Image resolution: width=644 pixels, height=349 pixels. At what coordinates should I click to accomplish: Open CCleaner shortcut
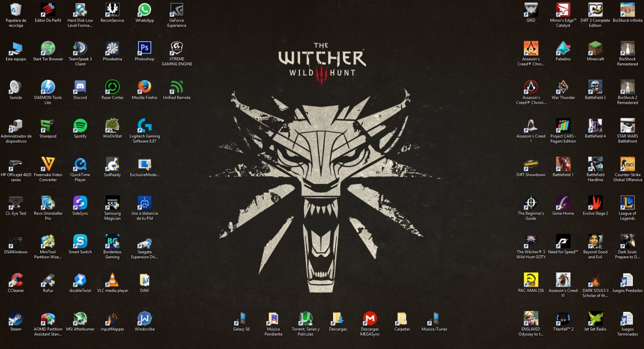click(x=16, y=280)
